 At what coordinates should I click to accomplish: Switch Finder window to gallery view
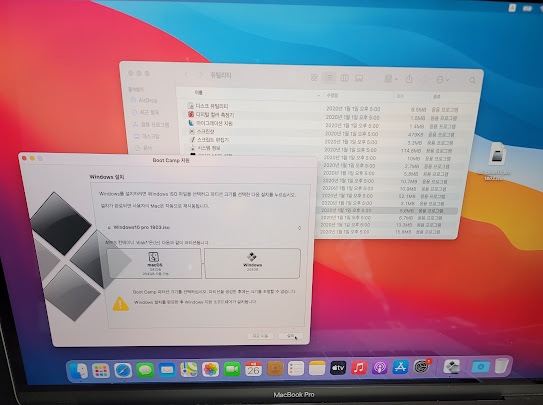[x=359, y=78]
